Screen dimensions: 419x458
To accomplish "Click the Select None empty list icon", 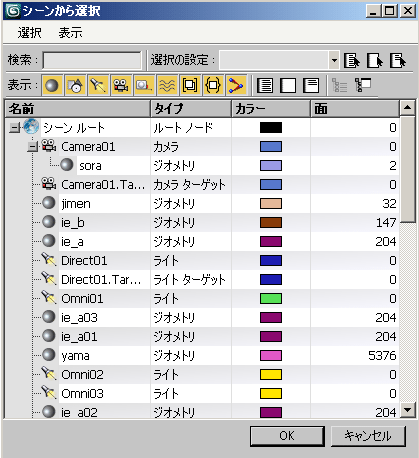I will pyautogui.click(x=288, y=85).
